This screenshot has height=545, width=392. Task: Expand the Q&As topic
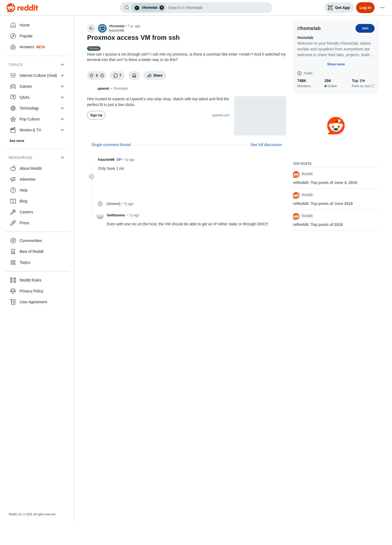pos(37,97)
